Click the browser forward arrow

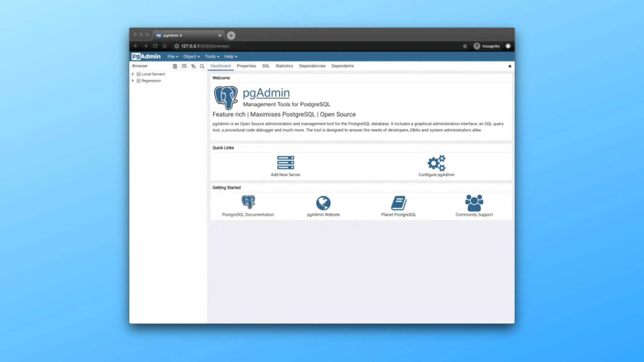point(145,46)
